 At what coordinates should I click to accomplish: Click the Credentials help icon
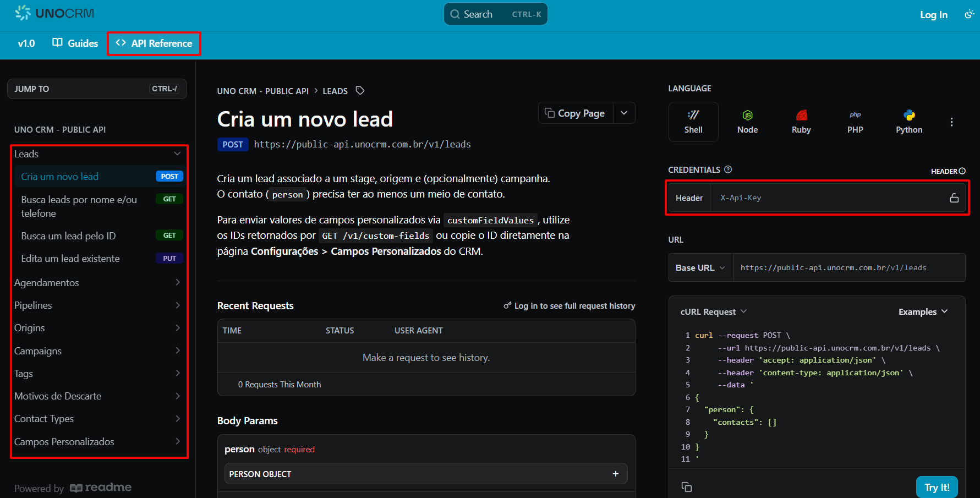(x=728, y=169)
